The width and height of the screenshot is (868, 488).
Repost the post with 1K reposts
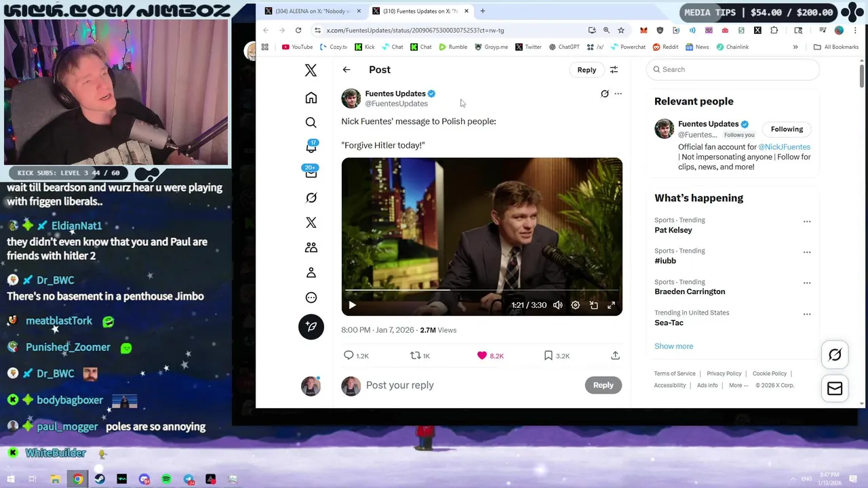(420, 356)
